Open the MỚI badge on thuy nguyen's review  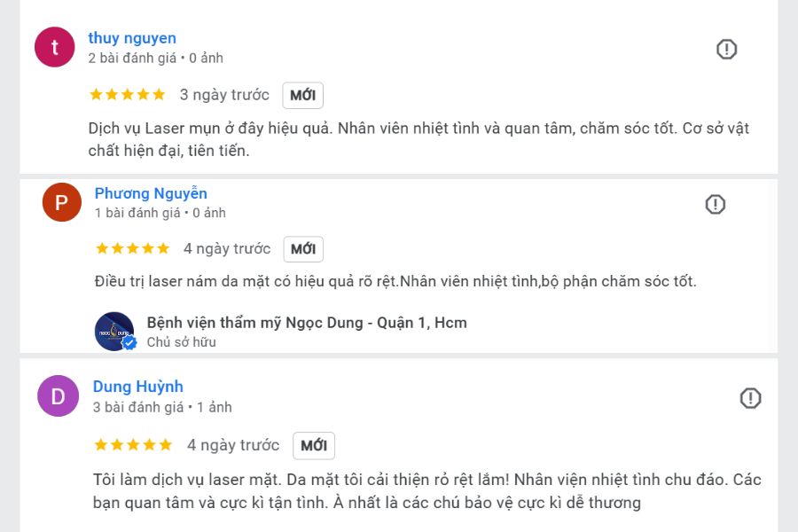tap(302, 95)
